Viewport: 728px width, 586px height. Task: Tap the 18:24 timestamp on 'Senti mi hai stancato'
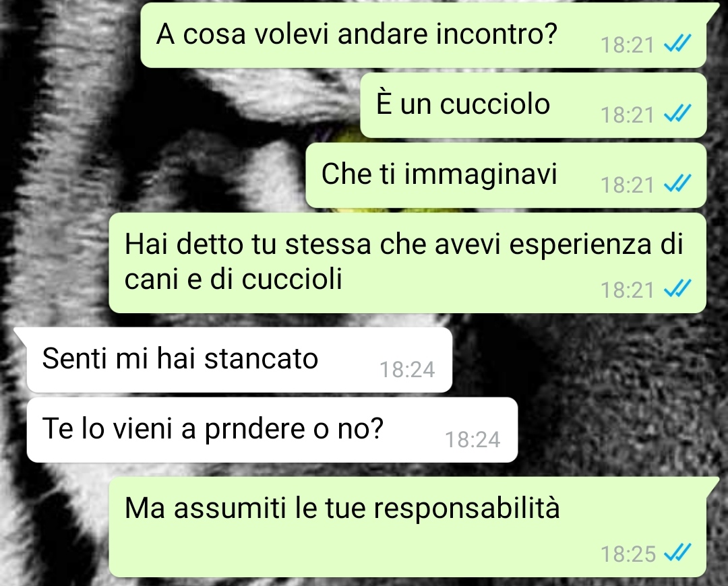click(407, 370)
